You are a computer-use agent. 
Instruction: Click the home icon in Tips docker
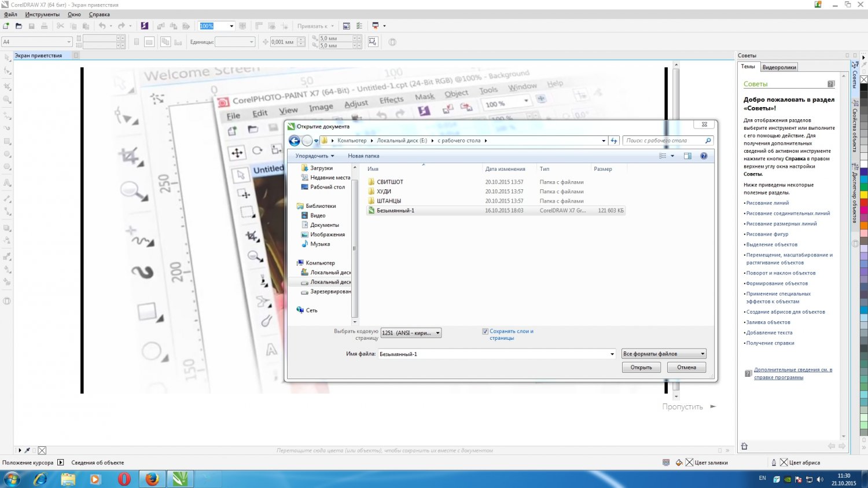click(745, 446)
